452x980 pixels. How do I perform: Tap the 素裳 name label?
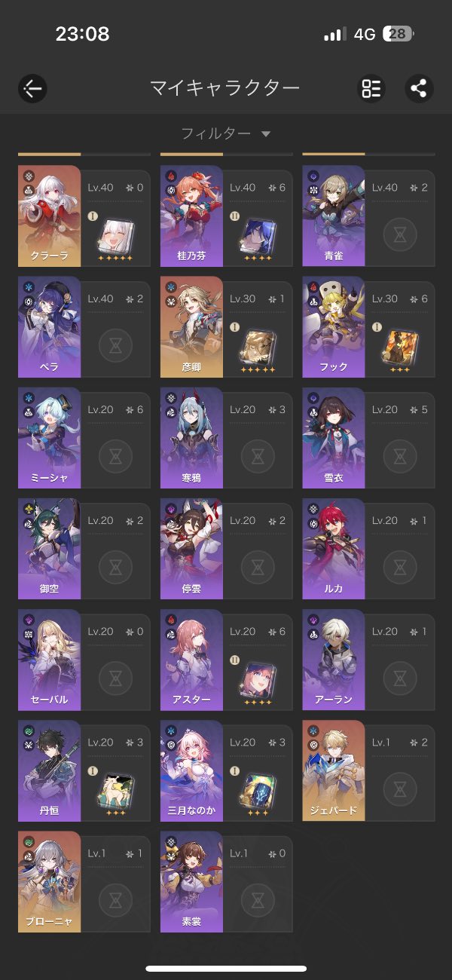click(191, 921)
